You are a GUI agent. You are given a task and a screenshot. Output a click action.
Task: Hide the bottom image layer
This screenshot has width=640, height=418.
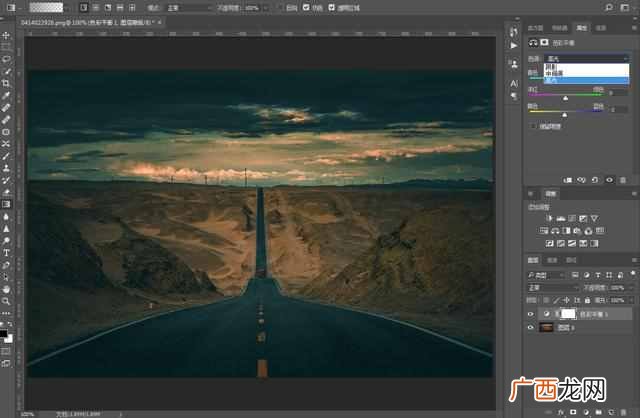pyautogui.click(x=531, y=327)
